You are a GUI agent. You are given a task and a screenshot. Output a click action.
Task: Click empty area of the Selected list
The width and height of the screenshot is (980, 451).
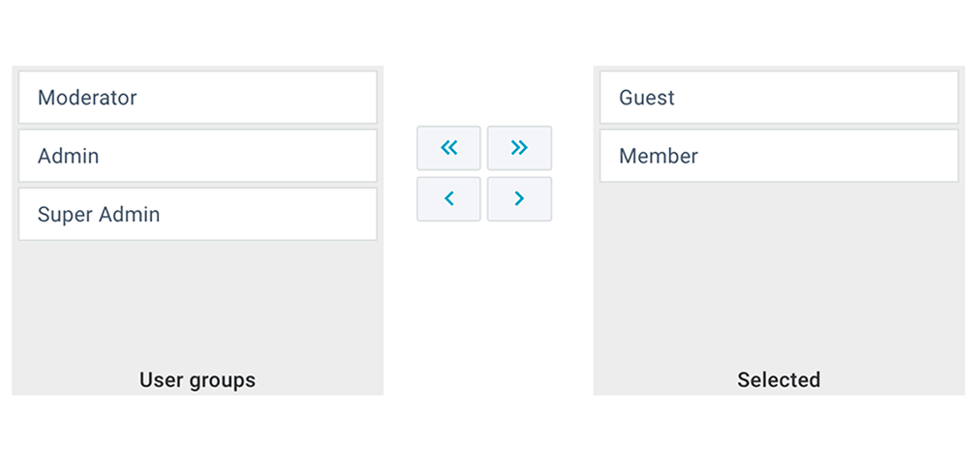[779, 271]
